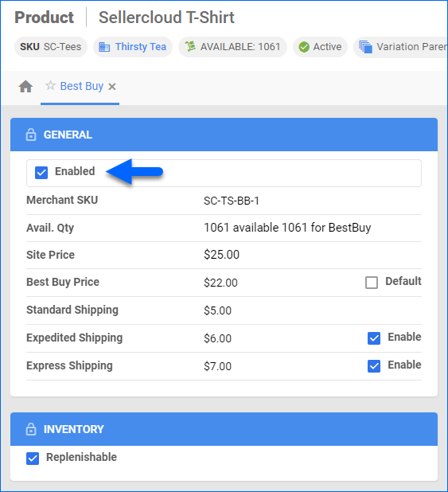
Task: Click the Variation Parent chip
Action: [x=400, y=47]
